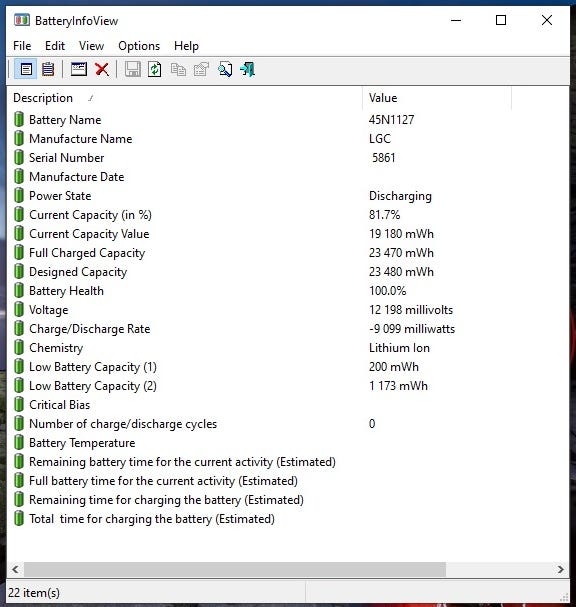
Task: Click the Copy selected items toolbar icon
Action: tap(178, 69)
